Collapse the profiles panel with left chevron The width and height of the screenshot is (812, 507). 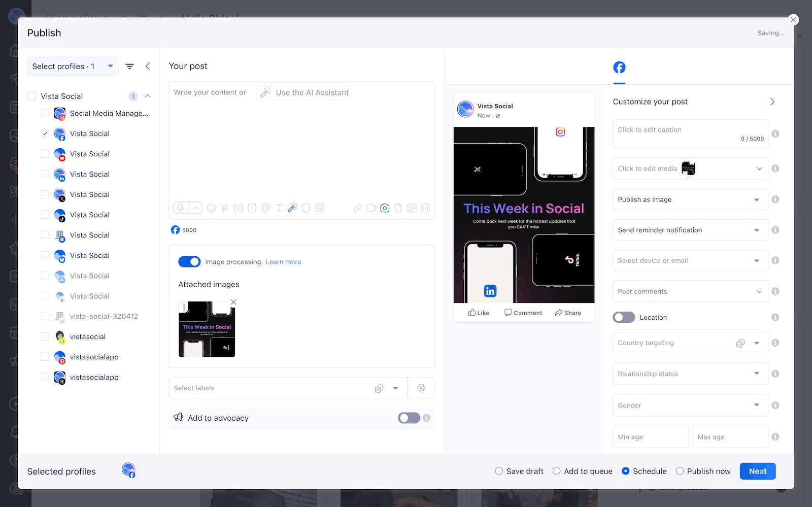point(148,66)
